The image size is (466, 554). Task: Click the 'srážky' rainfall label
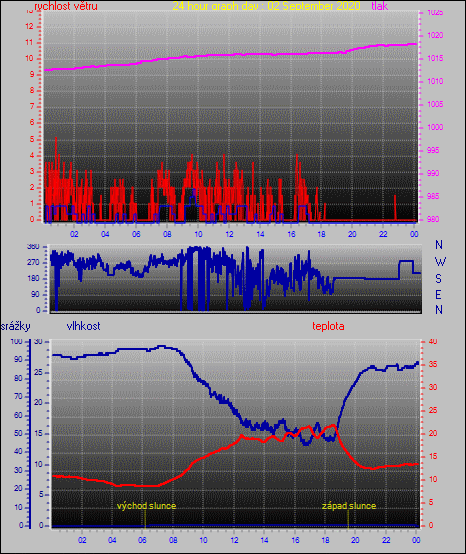click(x=16, y=326)
